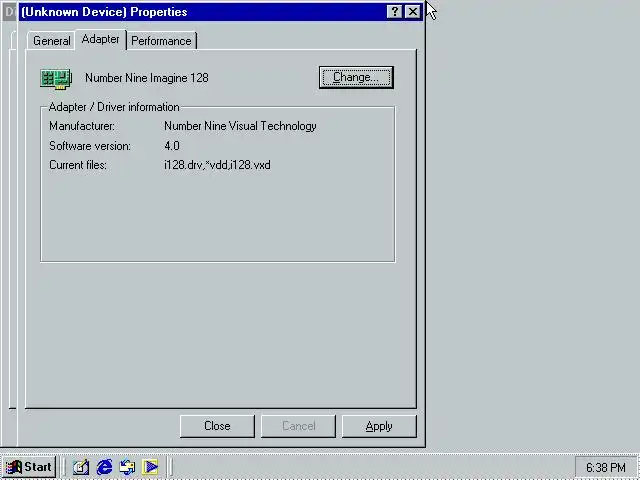This screenshot has height=480, width=640.
Task: Click the Apply button
Action: 379,426
